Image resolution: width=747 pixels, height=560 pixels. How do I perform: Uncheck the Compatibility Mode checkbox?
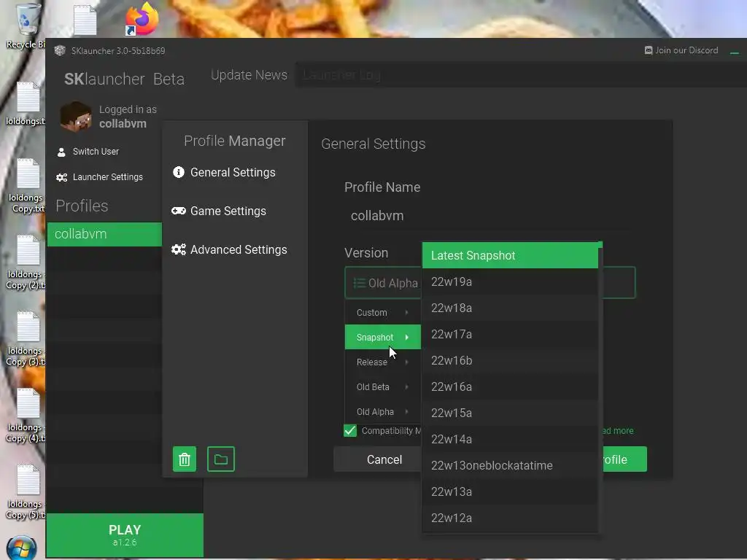(x=350, y=430)
